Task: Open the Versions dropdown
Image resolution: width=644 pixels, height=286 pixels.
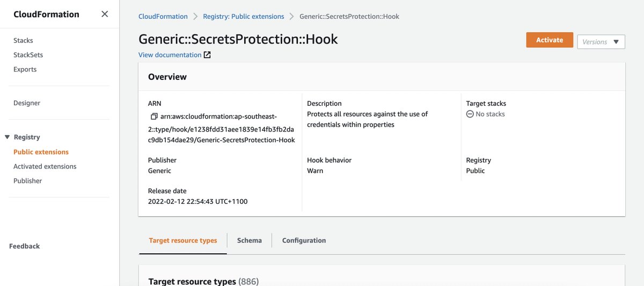Action: tap(601, 42)
